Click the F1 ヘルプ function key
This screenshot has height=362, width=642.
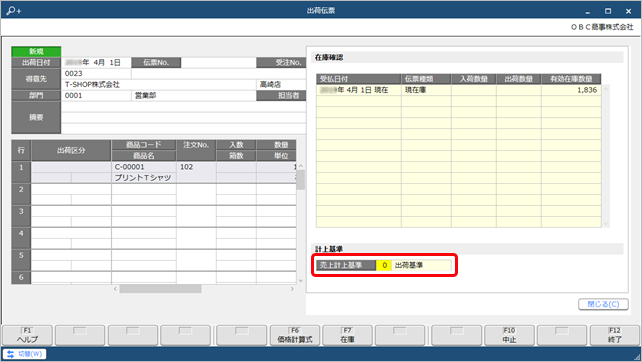(27, 335)
